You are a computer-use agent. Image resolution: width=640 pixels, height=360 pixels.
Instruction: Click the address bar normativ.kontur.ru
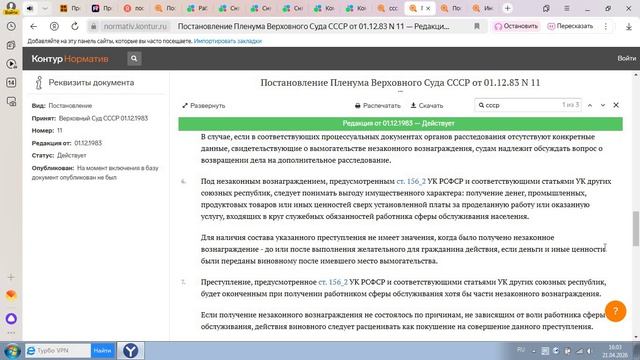pyautogui.click(x=135, y=27)
